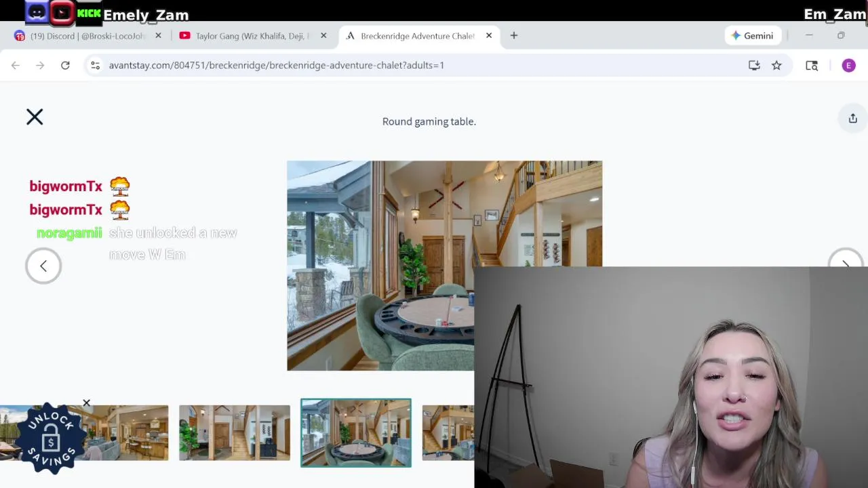Open the Gemini button
The width and height of the screenshot is (868, 488).
click(752, 36)
